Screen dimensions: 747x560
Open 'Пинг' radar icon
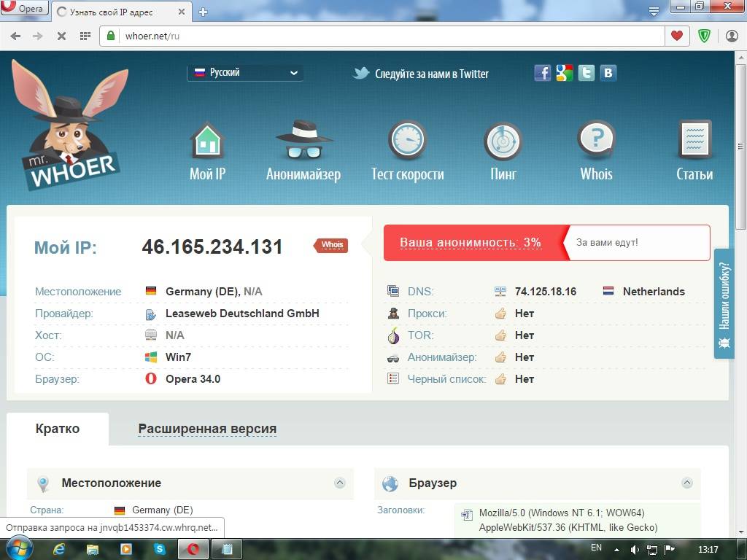click(x=503, y=141)
